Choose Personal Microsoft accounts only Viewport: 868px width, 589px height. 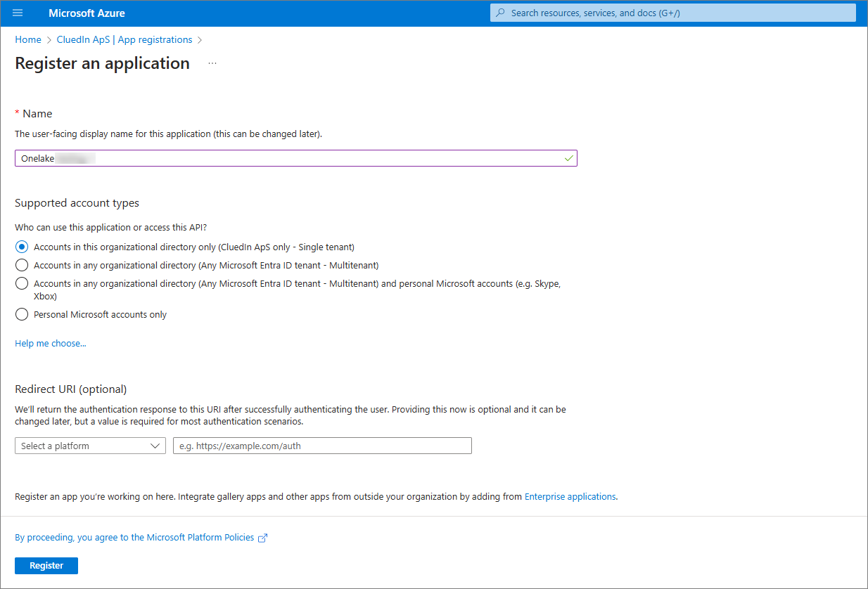click(x=21, y=314)
